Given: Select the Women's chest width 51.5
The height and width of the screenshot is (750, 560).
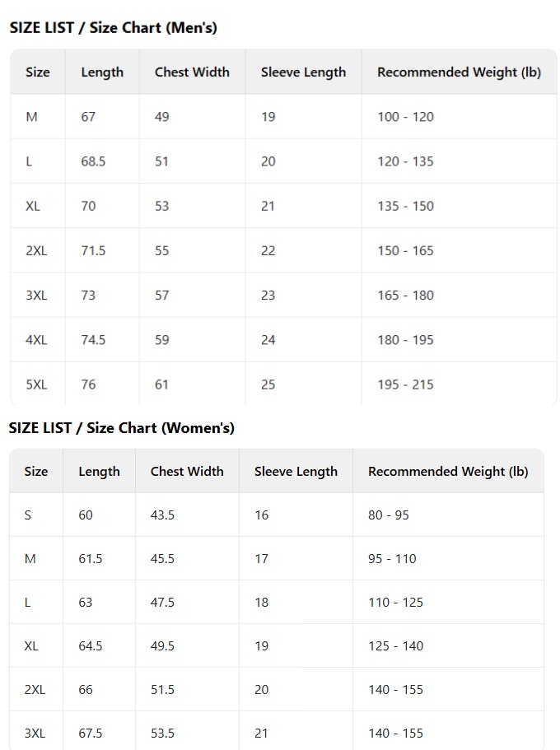Looking at the screenshot, I should pyautogui.click(x=162, y=690).
